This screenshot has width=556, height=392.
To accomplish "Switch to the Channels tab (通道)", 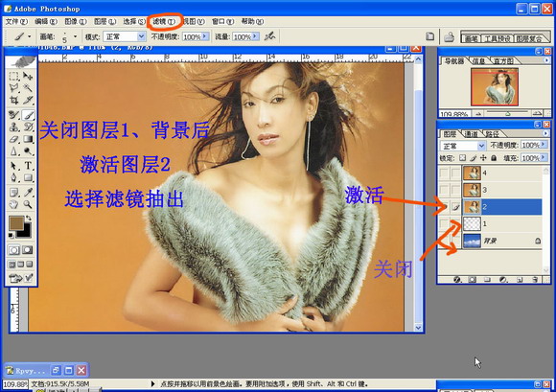I will 471,134.
